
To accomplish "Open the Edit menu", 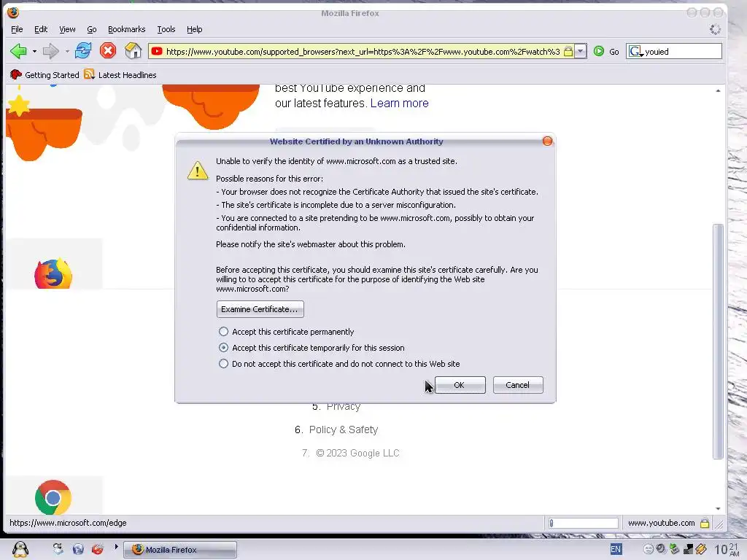I will pyautogui.click(x=41, y=29).
